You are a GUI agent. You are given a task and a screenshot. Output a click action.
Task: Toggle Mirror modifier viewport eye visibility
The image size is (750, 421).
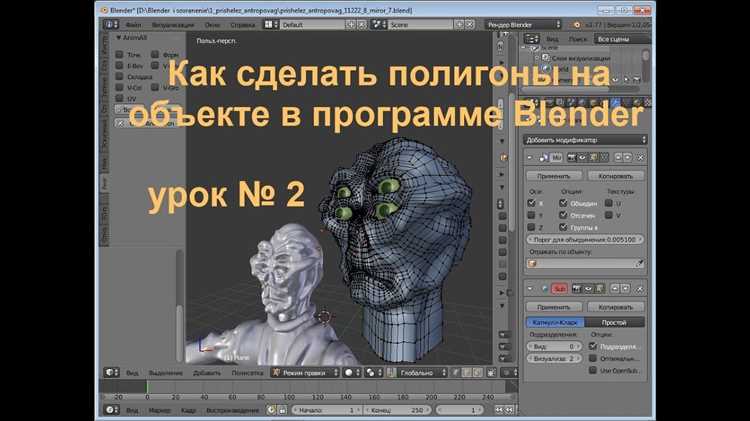pos(583,157)
